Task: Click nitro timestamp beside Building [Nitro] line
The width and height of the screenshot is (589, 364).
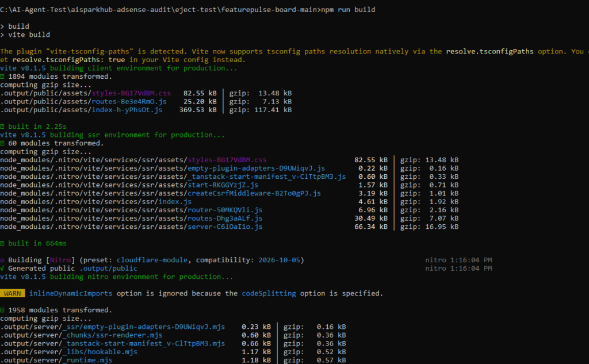Action: tap(458, 260)
